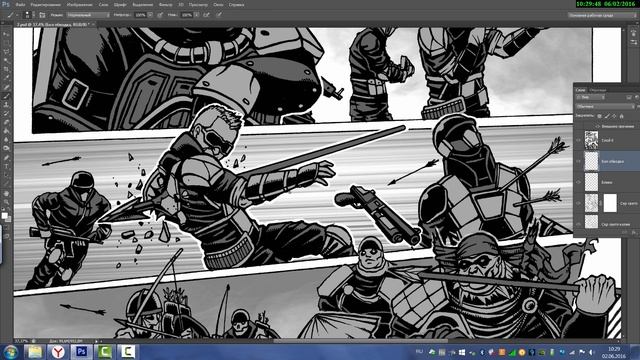Enable airbrush-style build-up in options bar
This screenshot has width=640, height=360.
click(207, 15)
